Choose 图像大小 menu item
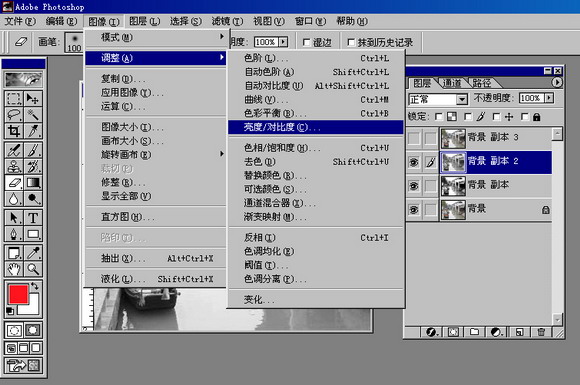Viewport: 580px width, 385px height. [x=155, y=127]
